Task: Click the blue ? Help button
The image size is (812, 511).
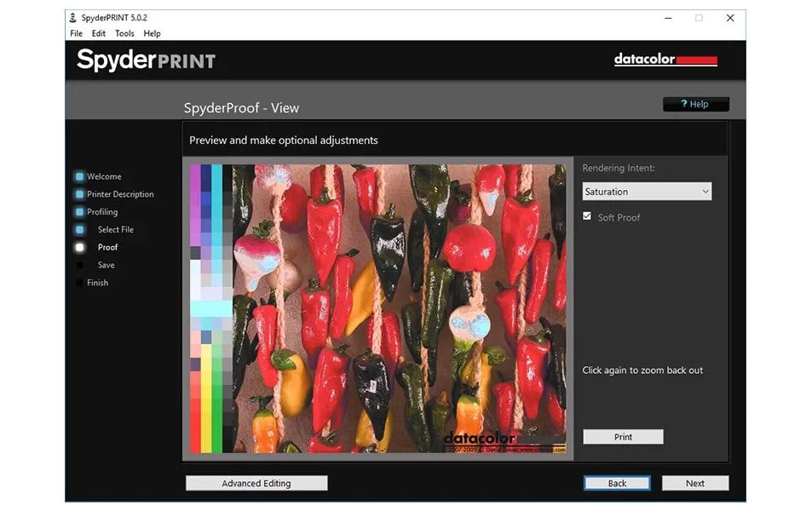Action: pyautogui.click(x=695, y=104)
